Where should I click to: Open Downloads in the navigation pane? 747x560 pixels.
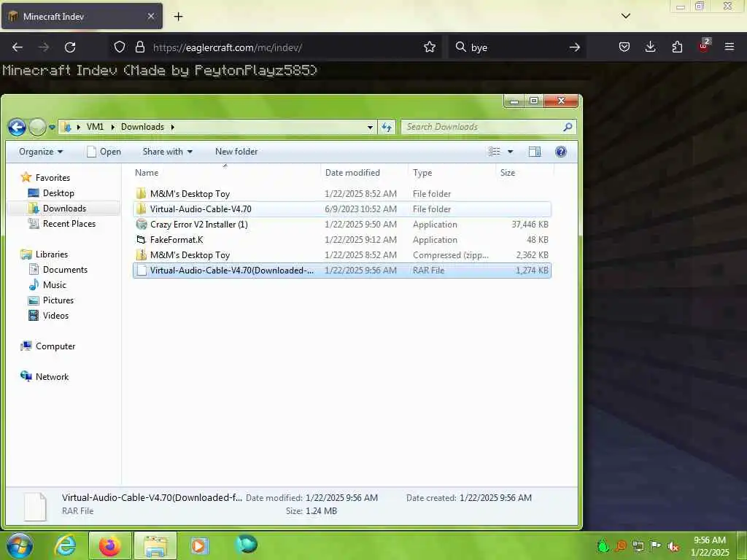click(x=57, y=208)
